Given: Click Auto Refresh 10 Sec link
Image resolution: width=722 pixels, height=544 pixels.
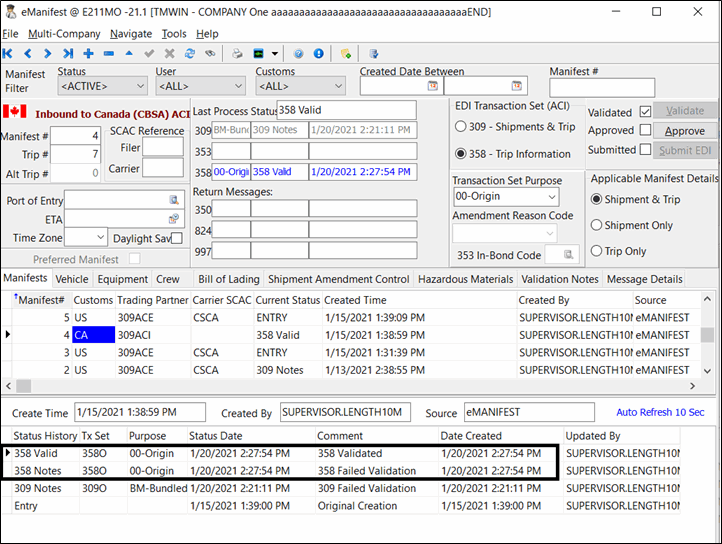Looking at the screenshot, I should 659,412.
